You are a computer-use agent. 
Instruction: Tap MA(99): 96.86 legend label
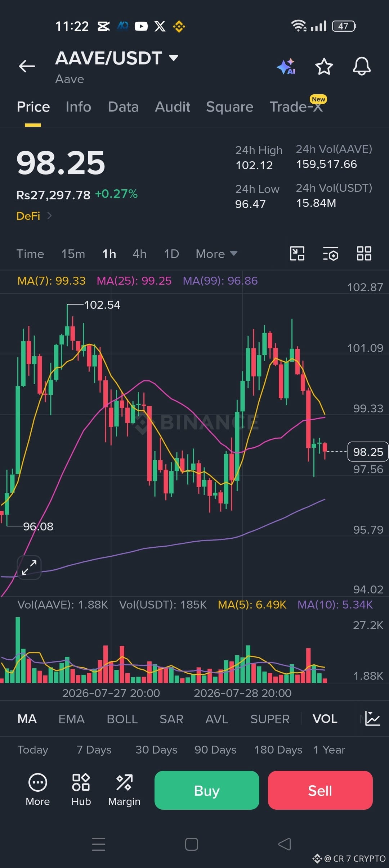point(220,281)
